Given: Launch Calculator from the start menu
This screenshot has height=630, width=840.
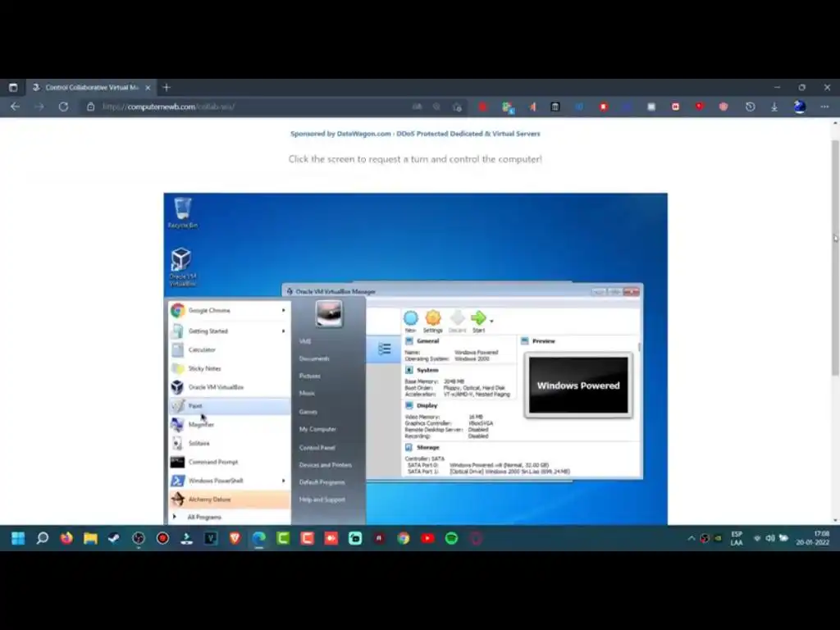Looking at the screenshot, I should (x=230, y=349).
